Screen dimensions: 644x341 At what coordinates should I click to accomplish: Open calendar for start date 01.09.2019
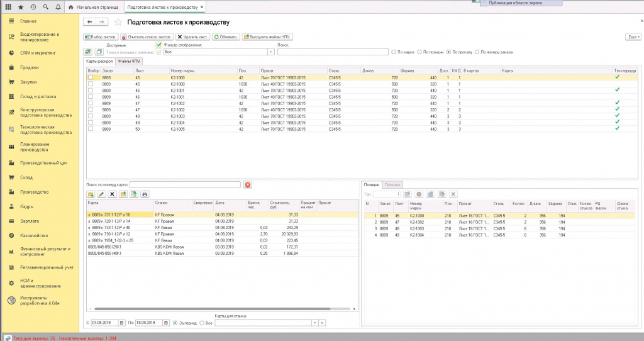coord(122,323)
